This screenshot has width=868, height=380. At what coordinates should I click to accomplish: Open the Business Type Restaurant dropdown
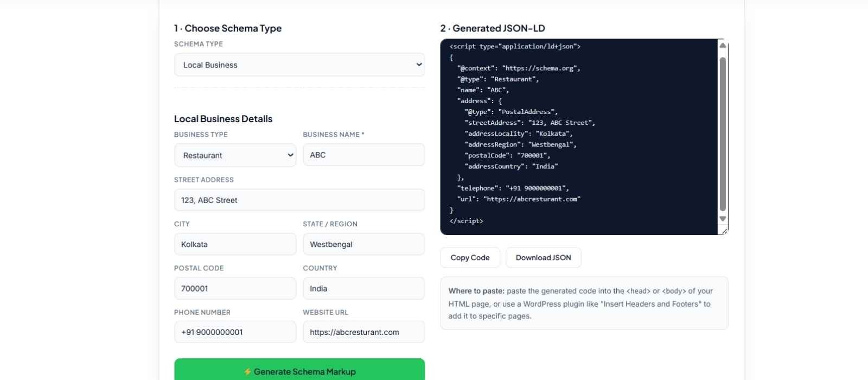click(x=235, y=155)
